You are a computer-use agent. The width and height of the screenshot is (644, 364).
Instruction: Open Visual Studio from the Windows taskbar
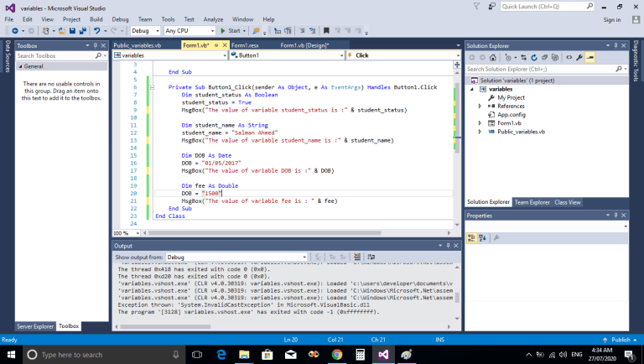coord(383,355)
